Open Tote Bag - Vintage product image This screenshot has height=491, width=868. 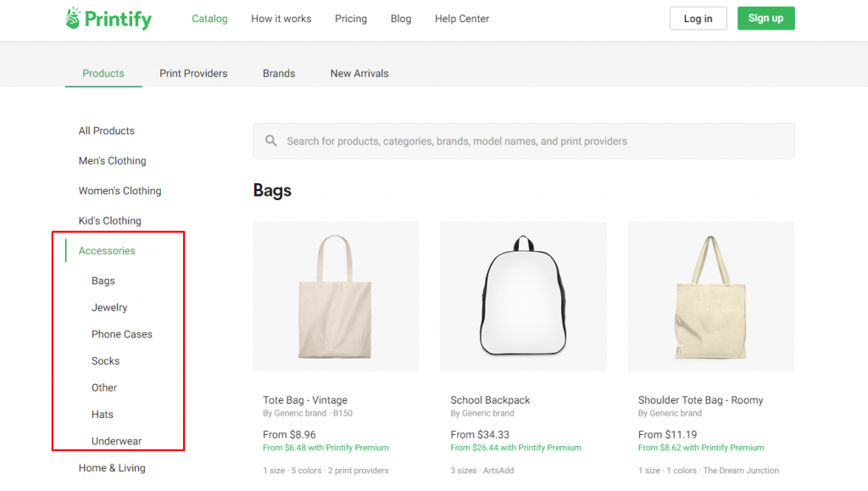[336, 297]
